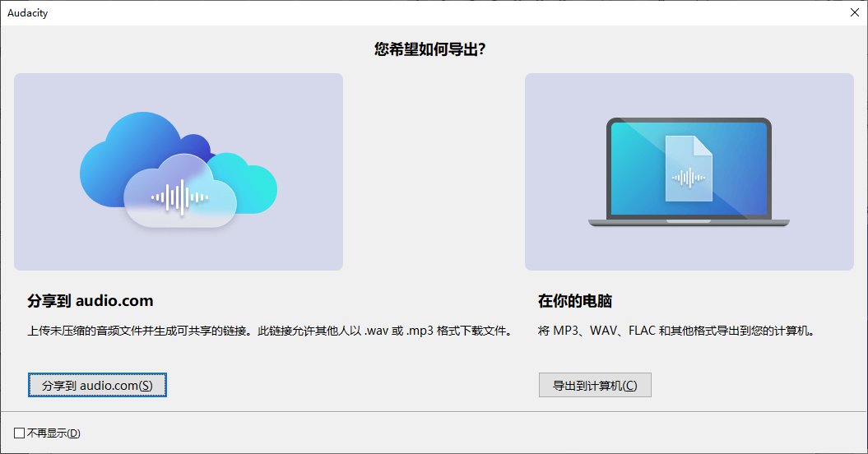This screenshot has width=868, height=454.
Task: Click the description 将 MP3、WAV、FLAC 和其他格式
Action: 676,331
